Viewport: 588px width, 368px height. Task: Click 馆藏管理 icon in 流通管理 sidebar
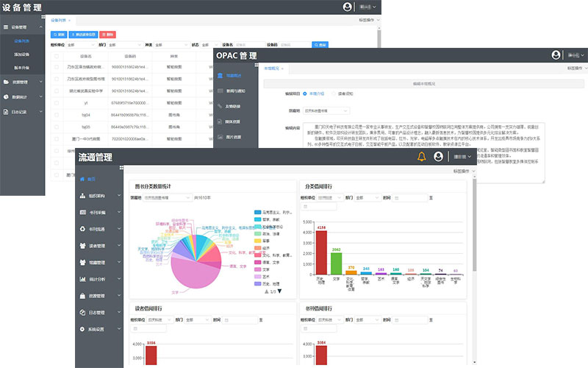pos(82,262)
